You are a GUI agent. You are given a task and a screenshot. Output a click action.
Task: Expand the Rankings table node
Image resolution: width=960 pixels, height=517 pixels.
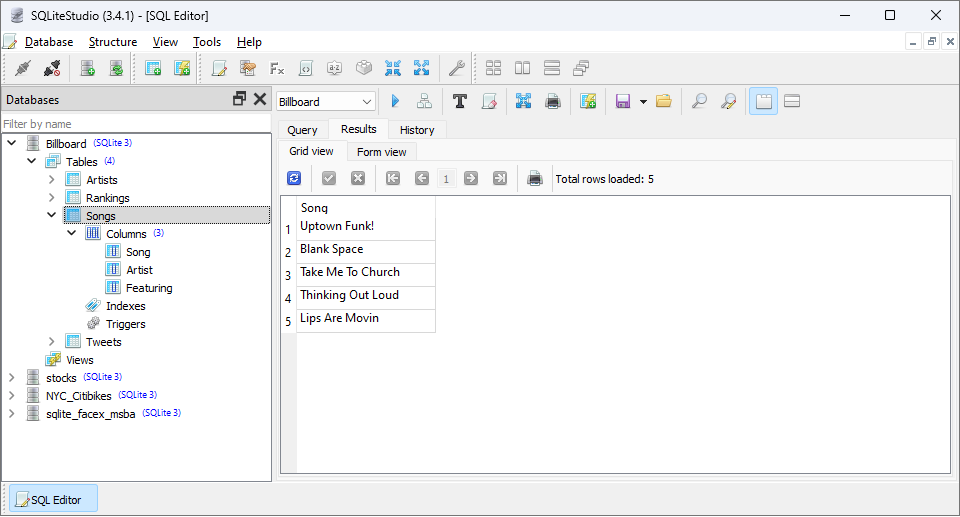[x=51, y=197]
